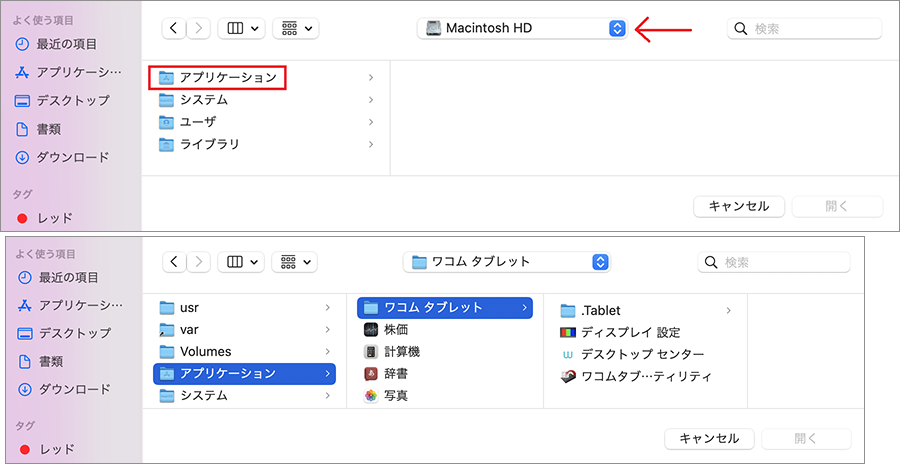The width and height of the screenshot is (900, 467).
Task: Select 書類 in the top dialog sidebar
Action: pos(38,129)
